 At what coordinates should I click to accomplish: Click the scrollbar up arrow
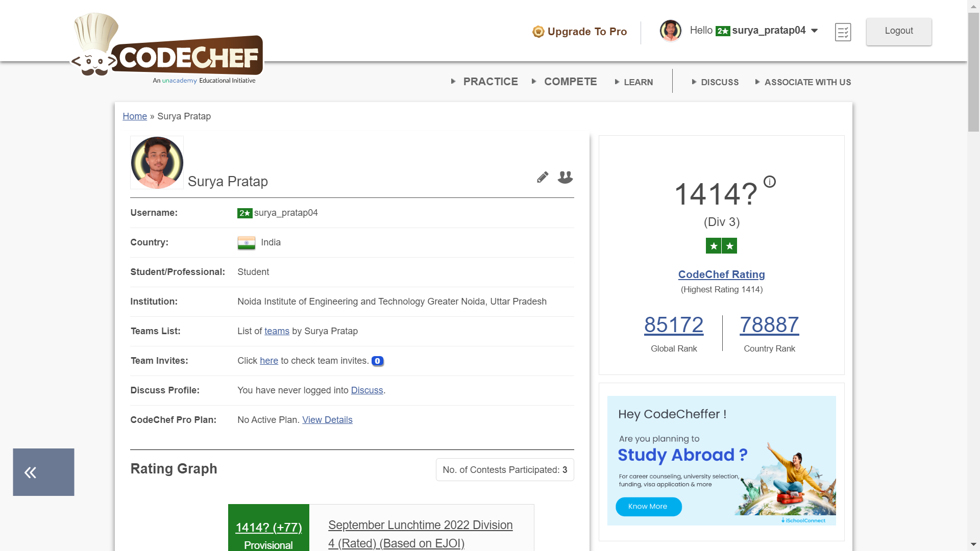(x=973, y=6)
